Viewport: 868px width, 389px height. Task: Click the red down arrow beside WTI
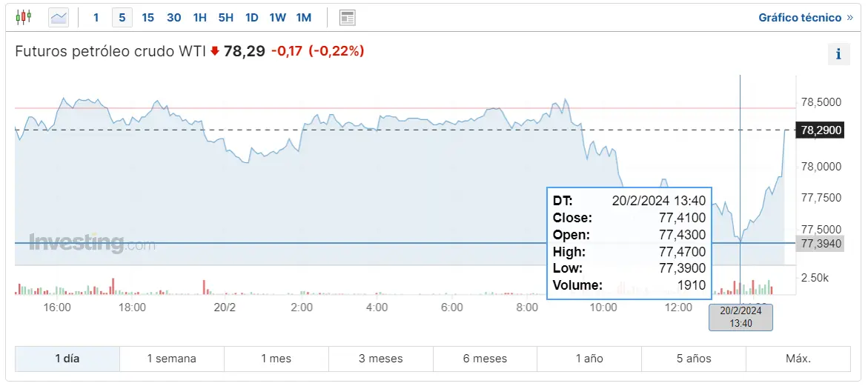coord(215,51)
